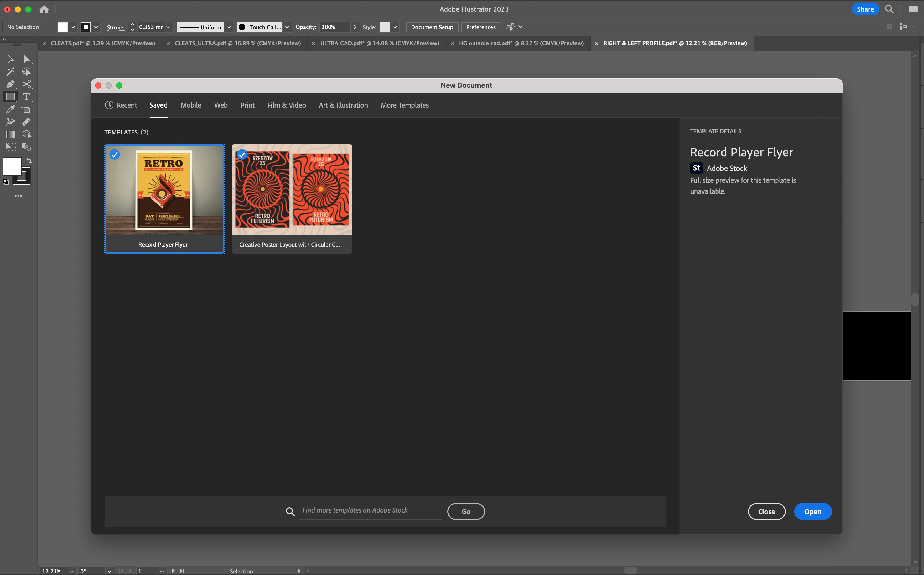924x575 pixels.
Task: Activate the Puppet Warp tool
Action: pos(10,122)
